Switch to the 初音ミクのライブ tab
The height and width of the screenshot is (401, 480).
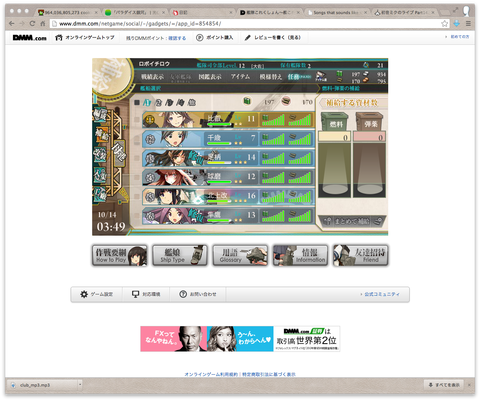[x=405, y=12]
